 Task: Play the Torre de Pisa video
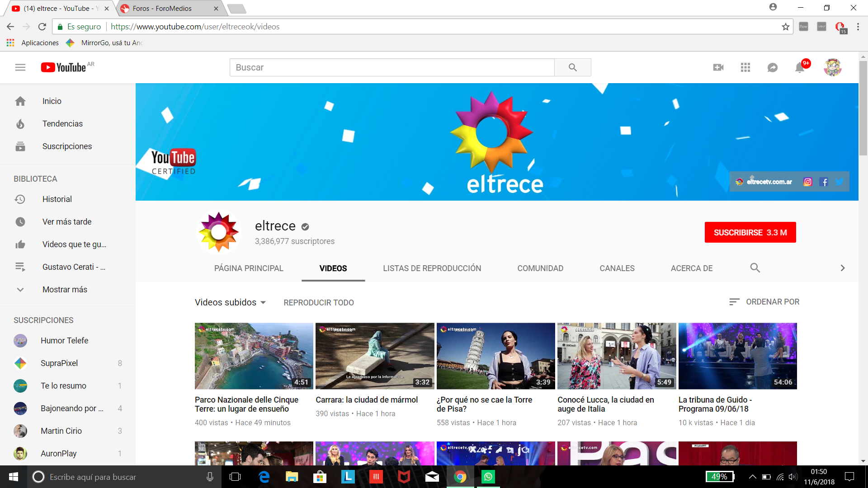click(x=496, y=356)
